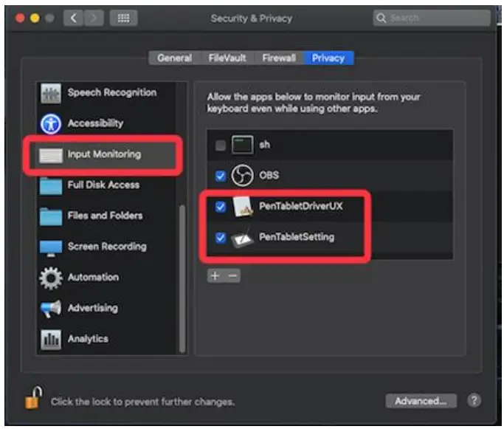Image resolution: width=504 pixels, height=429 pixels.
Task: Select the Privacy tab
Action: [x=328, y=58]
